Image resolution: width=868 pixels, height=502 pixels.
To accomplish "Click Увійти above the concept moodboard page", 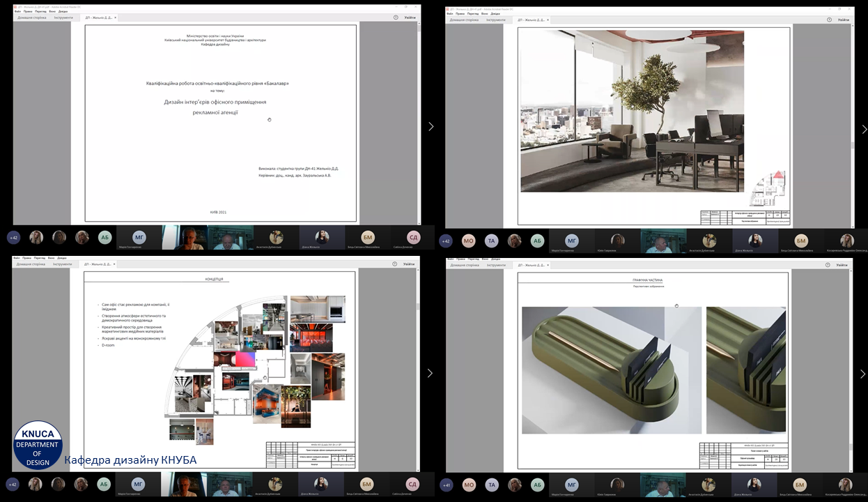I will (x=410, y=264).
